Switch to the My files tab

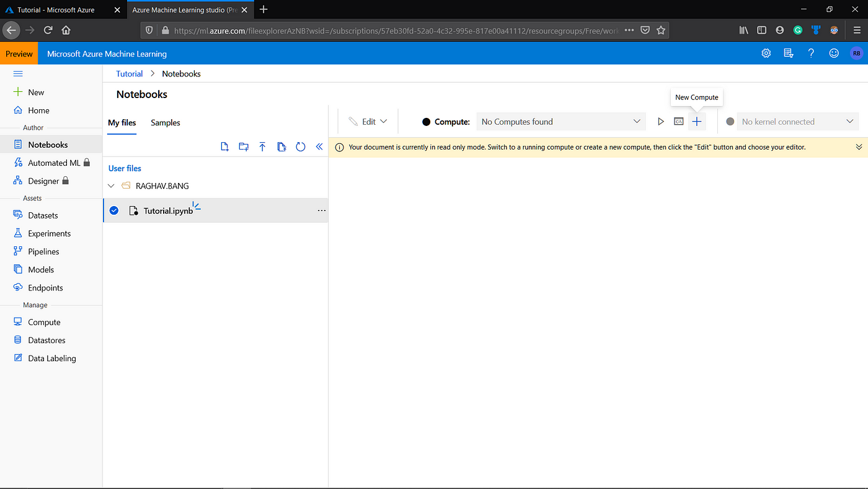tap(122, 123)
